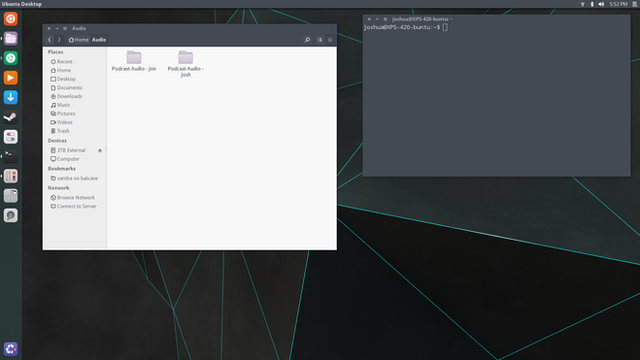Go forward in Files window
Image resolution: width=640 pixels, height=360 pixels.
click(x=59, y=40)
